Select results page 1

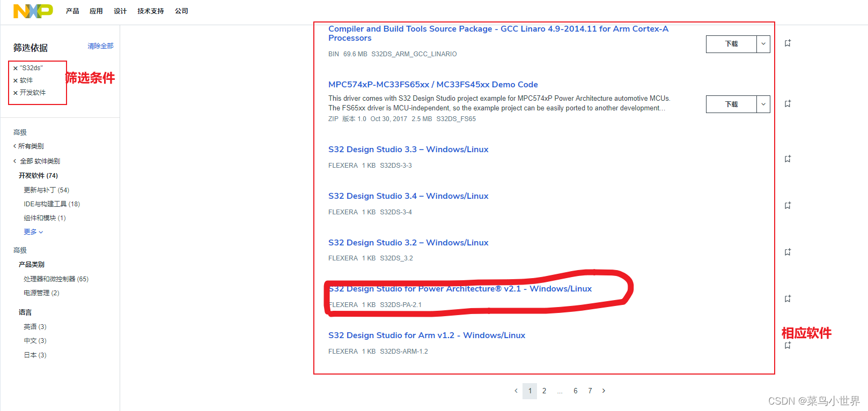pos(530,391)
